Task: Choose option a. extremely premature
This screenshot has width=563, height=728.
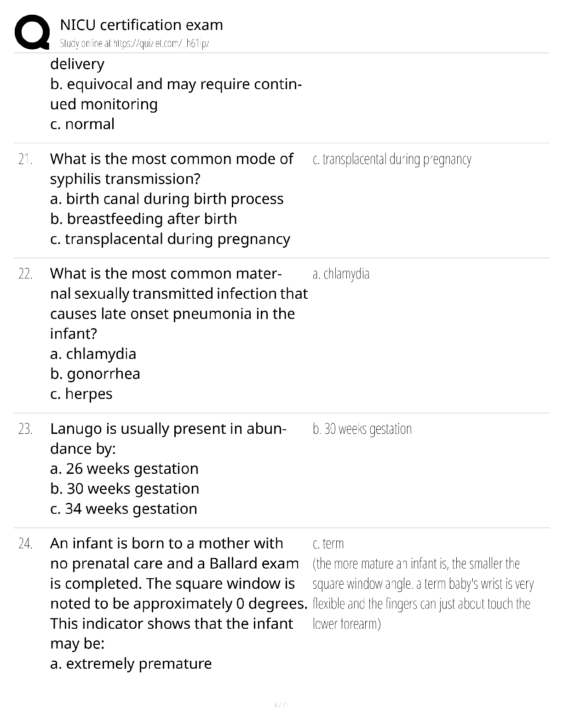Action: pos(131,664)
